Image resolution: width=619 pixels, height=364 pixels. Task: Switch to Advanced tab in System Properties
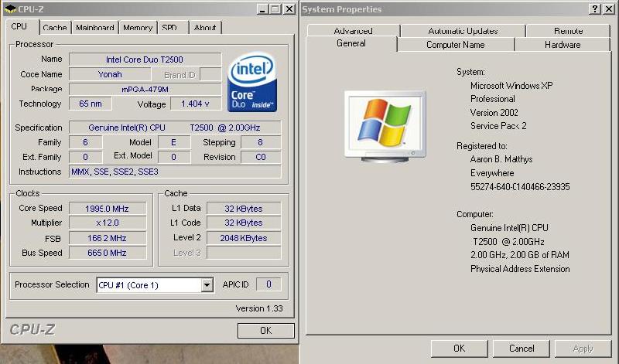(354, 31)
